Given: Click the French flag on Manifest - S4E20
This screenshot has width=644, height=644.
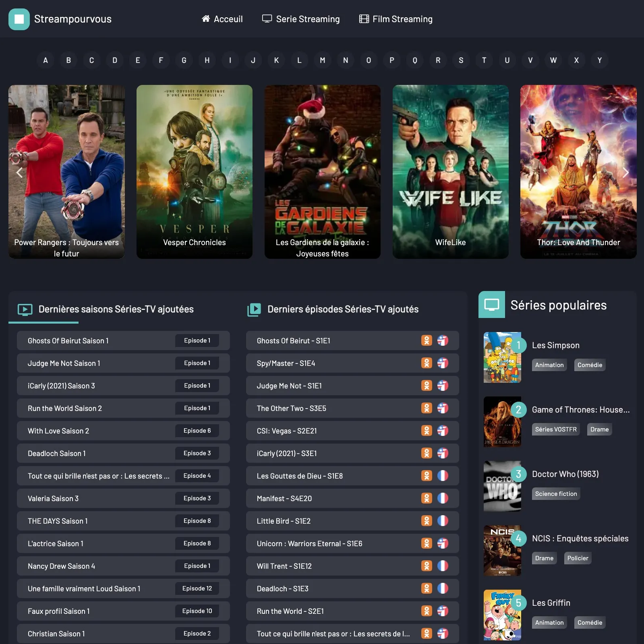Looking at the screenshot, I should [443, 498].
